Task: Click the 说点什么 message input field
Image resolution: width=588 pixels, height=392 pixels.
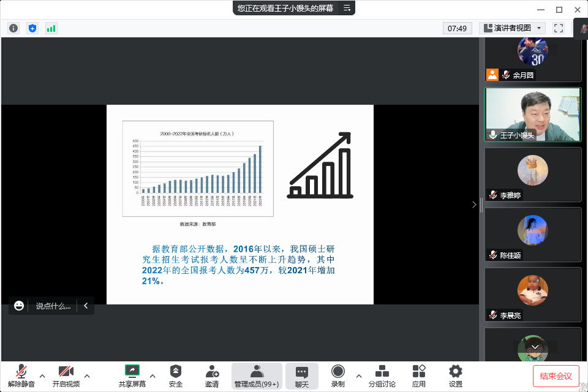Action: [53, 306]
